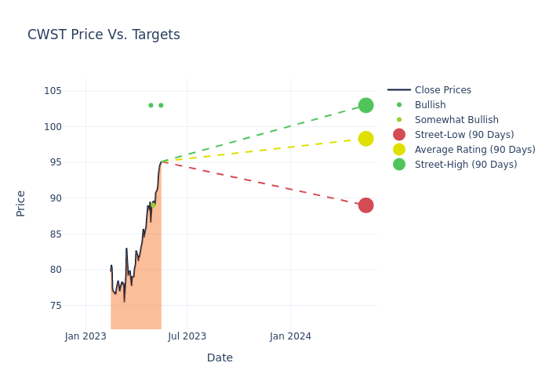Click the Price y-axis title

[21, 203]
